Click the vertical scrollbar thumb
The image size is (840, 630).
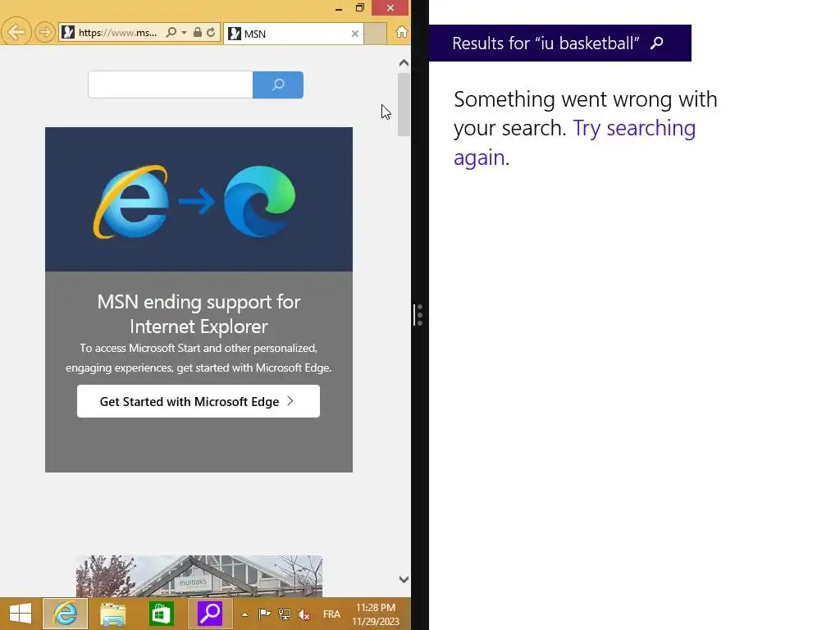(404, 105)
